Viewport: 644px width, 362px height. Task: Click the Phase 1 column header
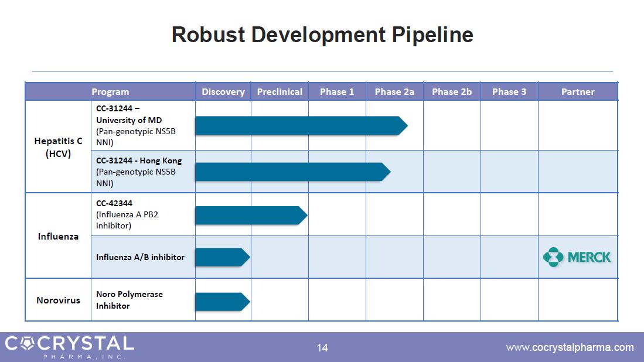pos(337,91)
